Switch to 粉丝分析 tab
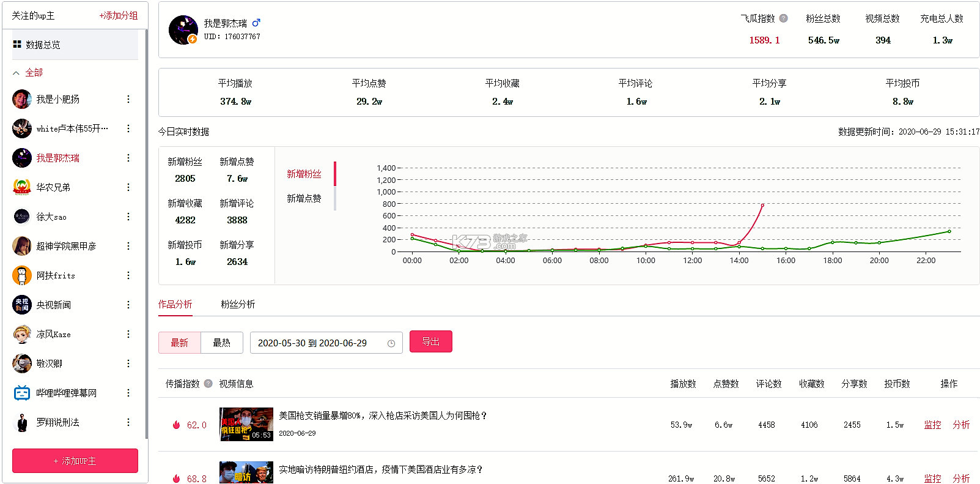 [x=238, y=304]
